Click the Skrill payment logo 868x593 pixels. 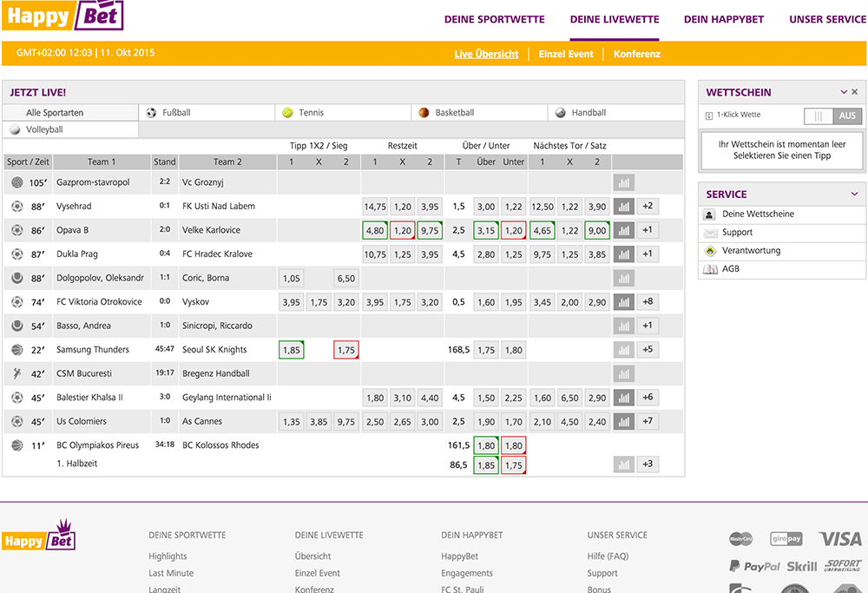(x=801, y=566)
